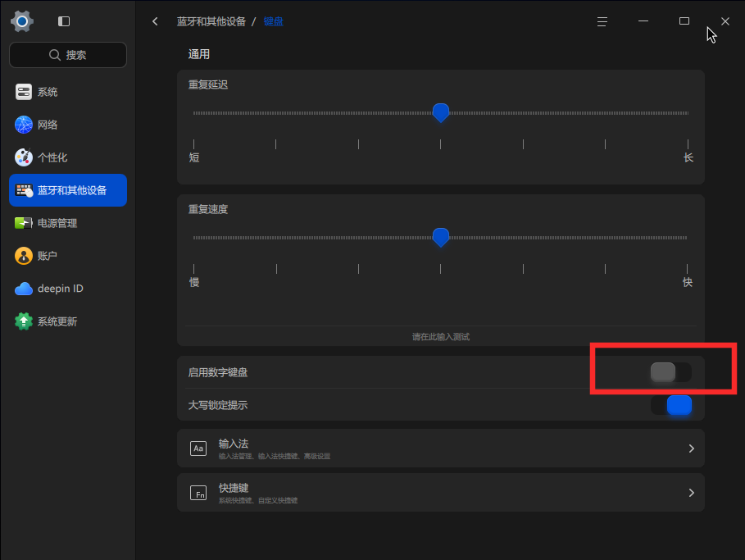Open the 系统 category label
Viewport: 745px width, 560px height.
point(48,92)
